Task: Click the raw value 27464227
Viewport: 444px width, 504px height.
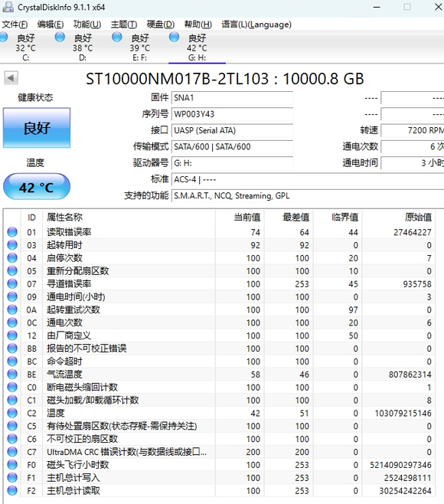Action: [413, 232]
